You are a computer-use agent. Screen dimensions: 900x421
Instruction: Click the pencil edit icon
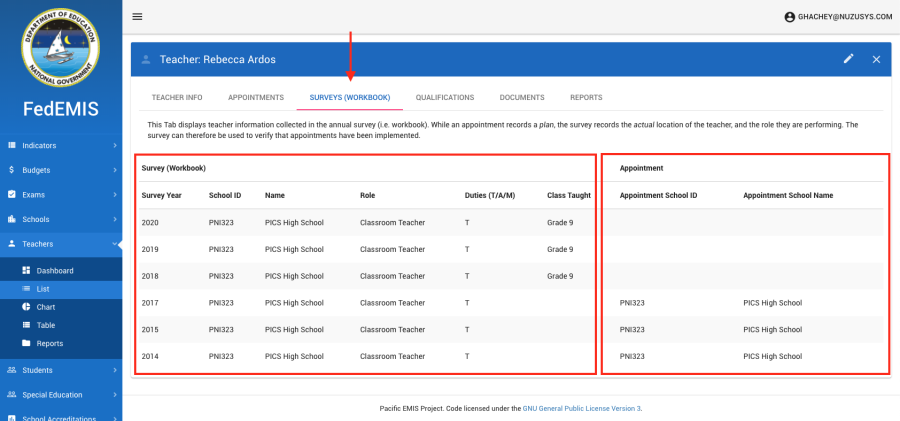tap(848, 59)
